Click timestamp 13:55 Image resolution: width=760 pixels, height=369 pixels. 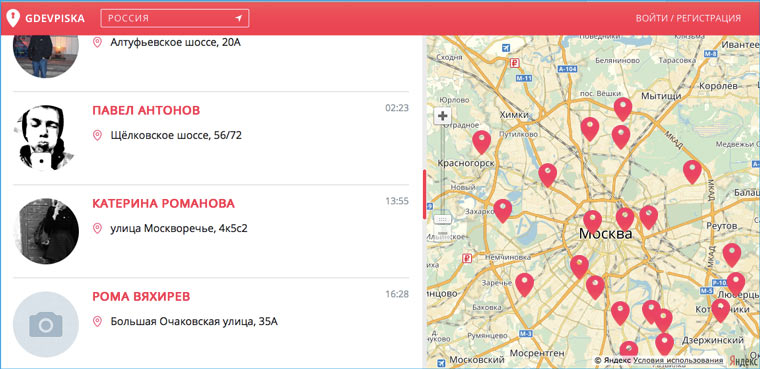pos(397,201)
